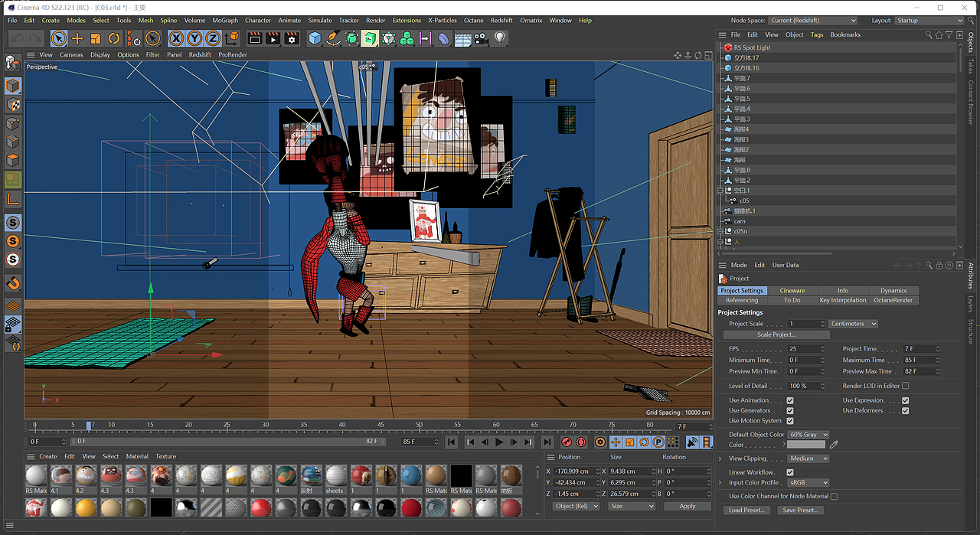The width and height of the screenshot is (980, 535).
Task: Open the Key Interpolation tab
Action: point(843,300)
